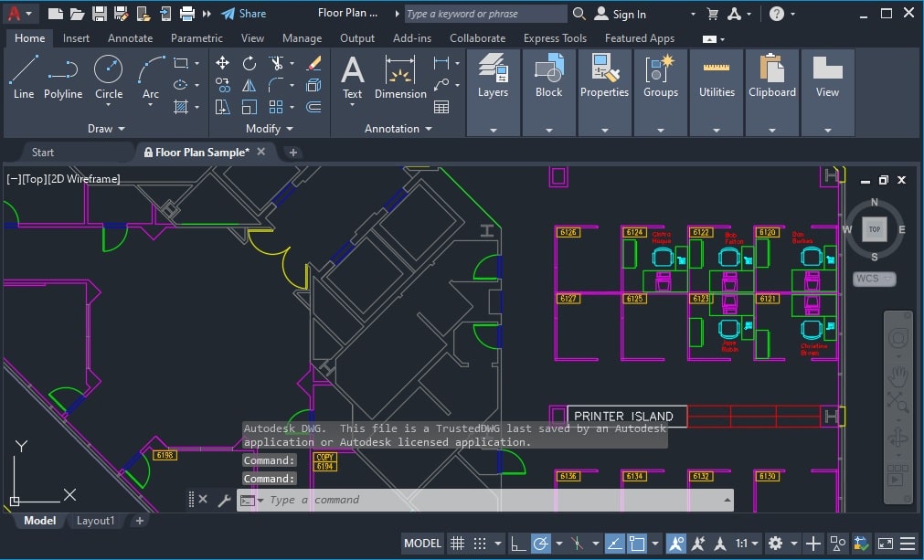
Task: Open the Block panel button
Action: 548,92
